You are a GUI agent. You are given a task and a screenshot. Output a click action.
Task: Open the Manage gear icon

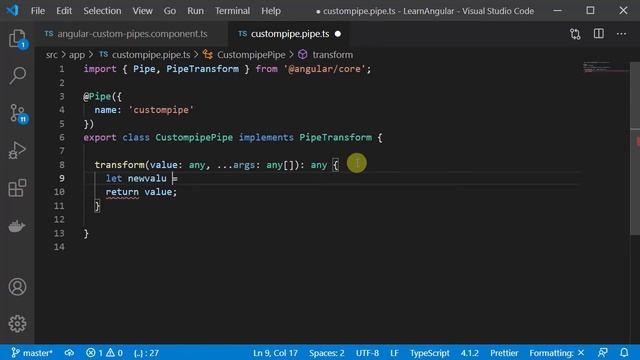17,324
